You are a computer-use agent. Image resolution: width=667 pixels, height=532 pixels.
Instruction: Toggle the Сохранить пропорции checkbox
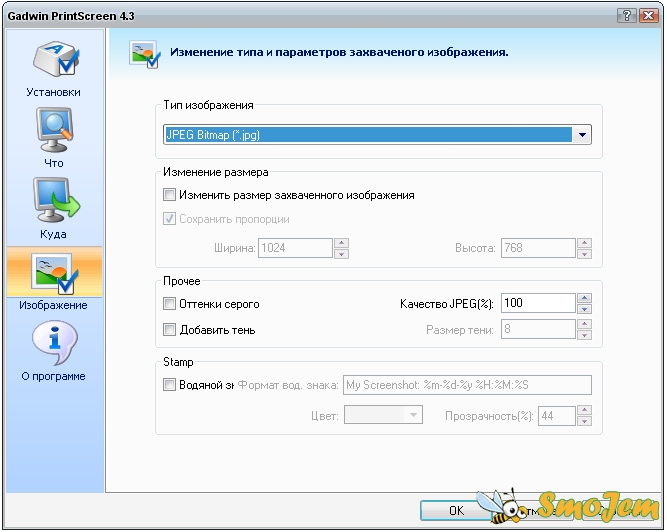coord(169,219)
